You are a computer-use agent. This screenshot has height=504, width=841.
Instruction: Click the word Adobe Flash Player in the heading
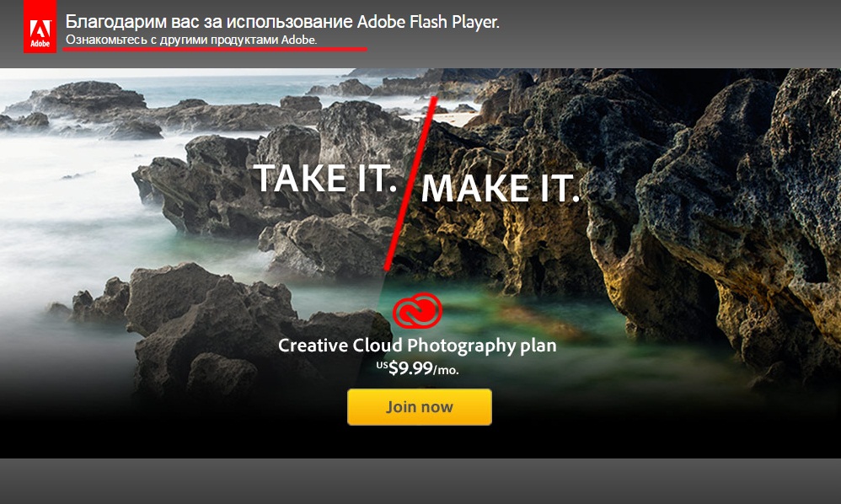coord(428,21)
